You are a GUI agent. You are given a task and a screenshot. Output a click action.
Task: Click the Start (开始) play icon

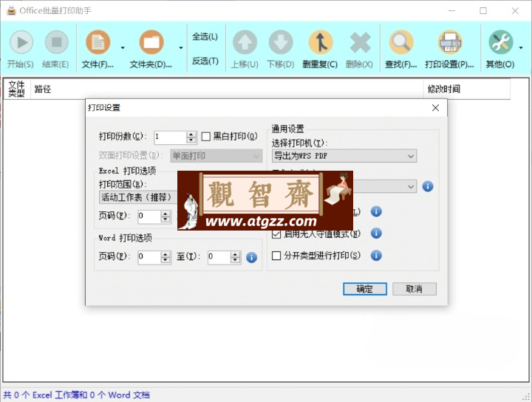tap(21, 42)
